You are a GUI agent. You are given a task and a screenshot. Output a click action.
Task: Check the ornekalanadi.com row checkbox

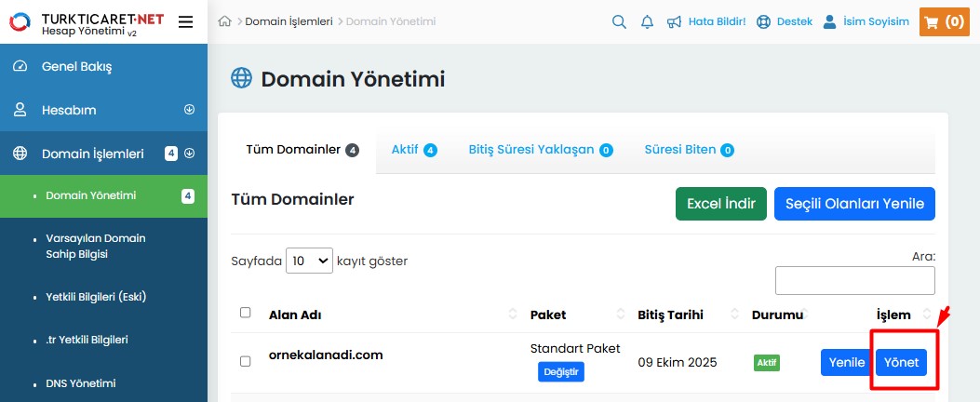click(x=246, y=361)
